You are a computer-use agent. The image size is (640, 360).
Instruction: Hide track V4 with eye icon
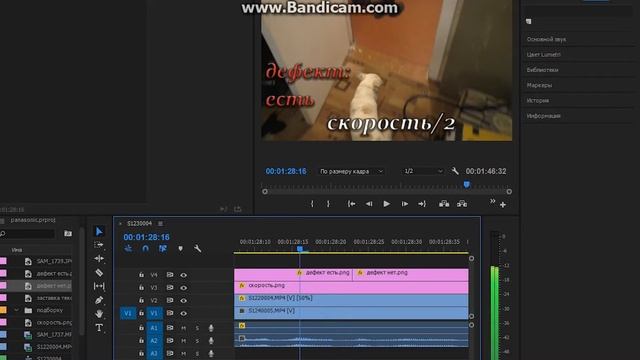pyautogui.click(x=184, y=275)
